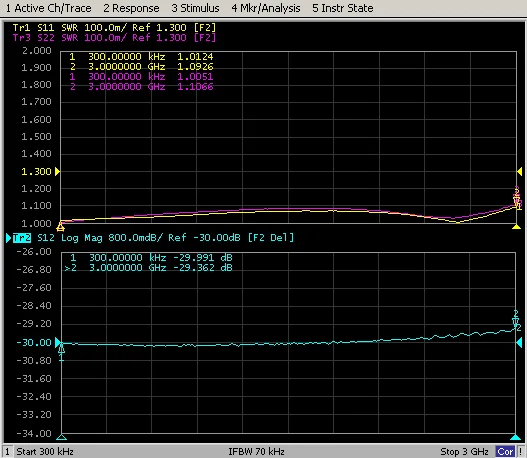Select the yellow marker 2 triangle at 3 GHz
The height and width of the screenshot is (458, 527).
pos(516,227)
